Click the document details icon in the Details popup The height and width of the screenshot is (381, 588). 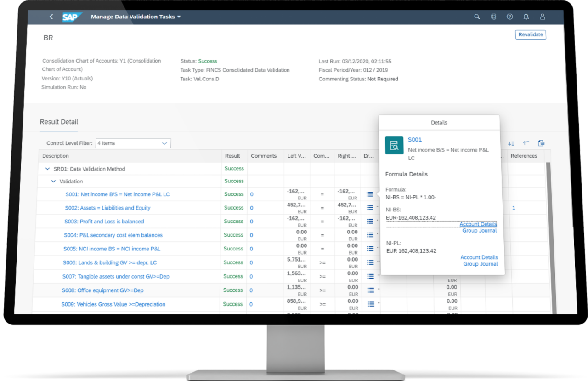tap(394, 146)
